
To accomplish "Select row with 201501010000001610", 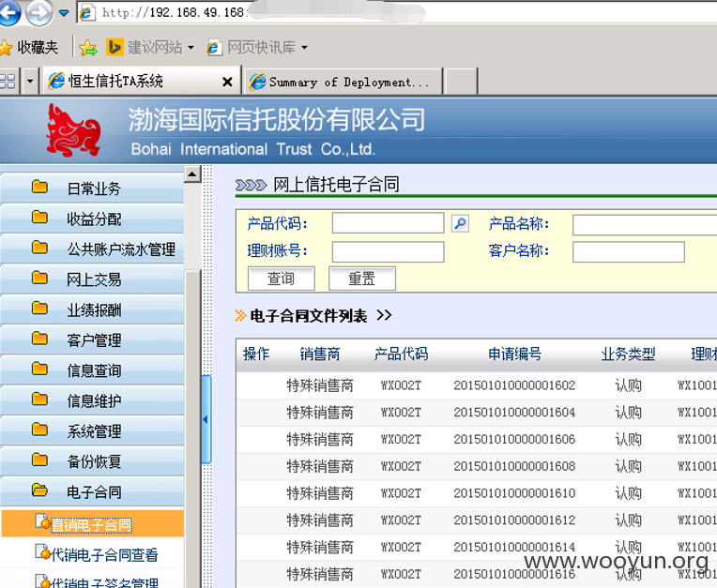I will (x=477, y=493).
